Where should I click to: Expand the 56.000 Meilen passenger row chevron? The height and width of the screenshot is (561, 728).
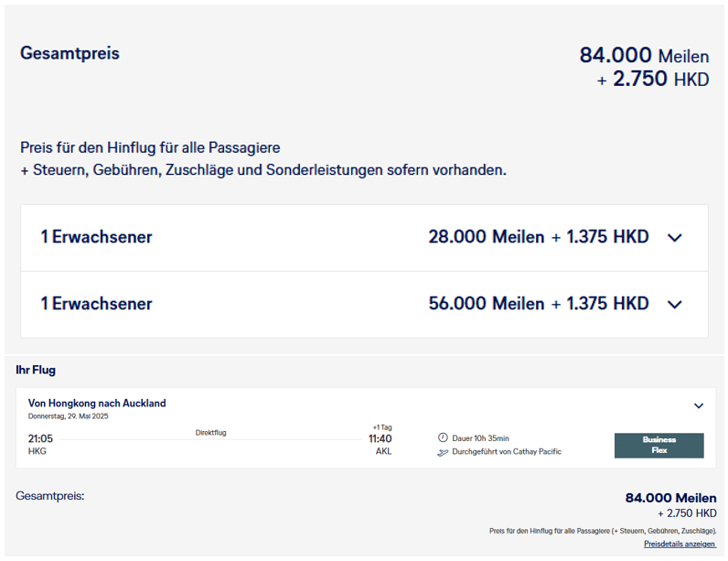point(675,305)
